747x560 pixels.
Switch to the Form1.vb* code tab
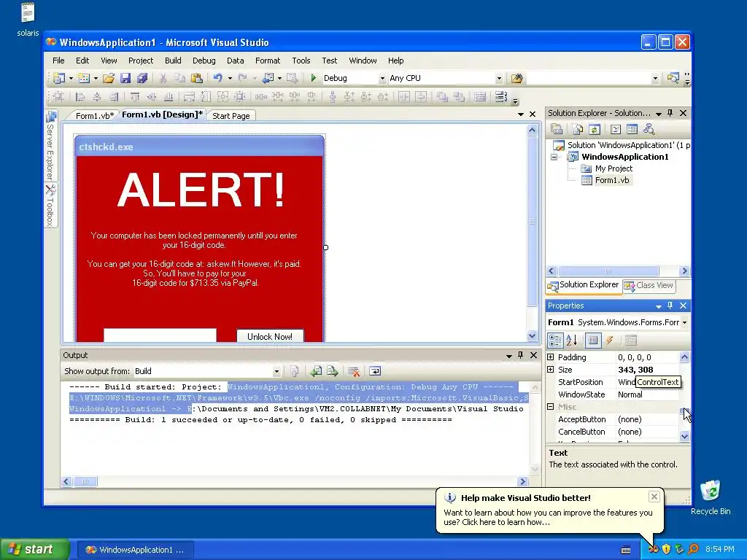[94, 116]
